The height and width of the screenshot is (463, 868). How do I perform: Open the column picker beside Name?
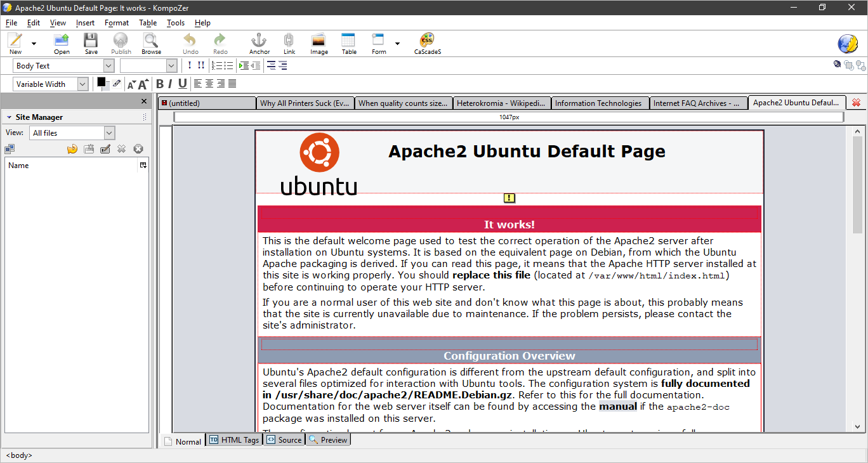click(143, 165)
